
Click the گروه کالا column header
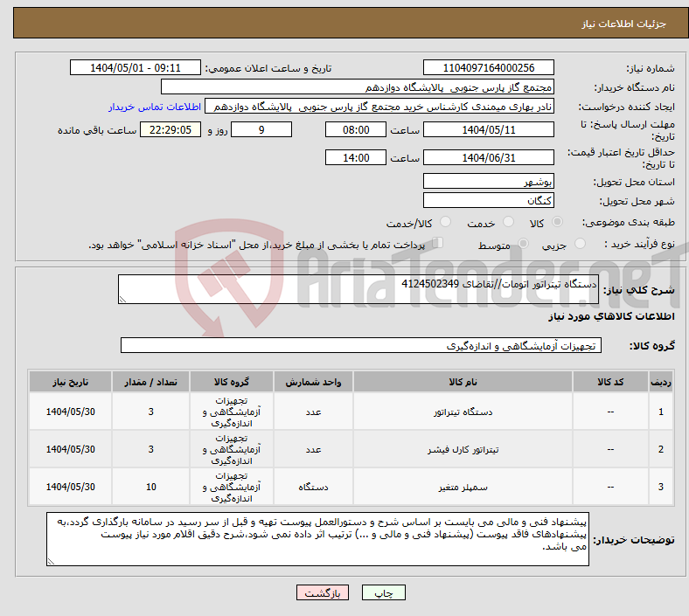(x=232, y=382)
